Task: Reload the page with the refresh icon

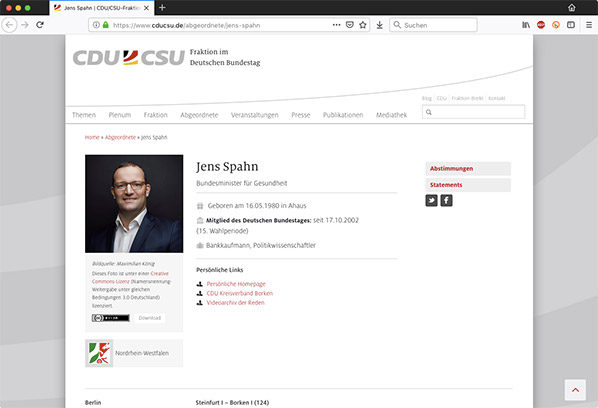Action: pos(40,25)
